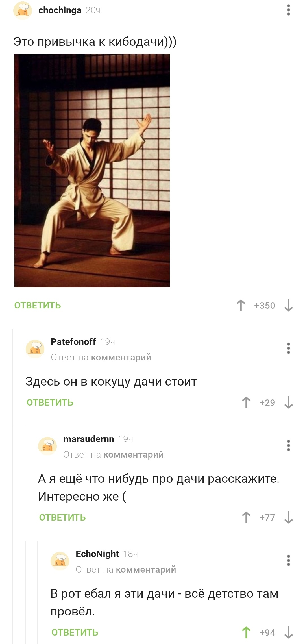Open three-dot menu for EchoNight's comment
This screenshot has height=644, width=305.
288,560
